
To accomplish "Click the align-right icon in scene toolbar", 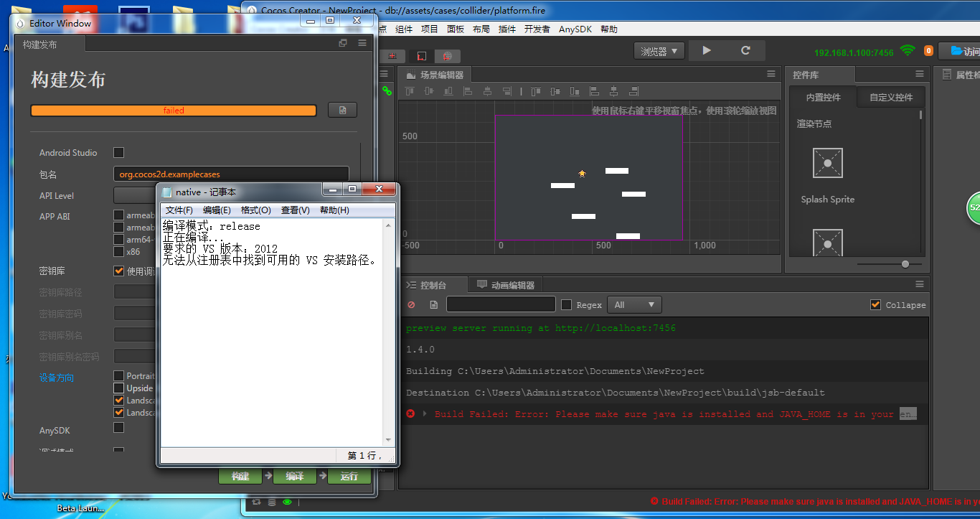I will (507, 91).
